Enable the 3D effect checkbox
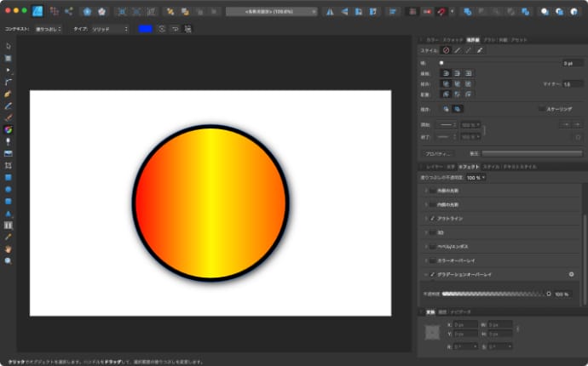The width and height of the screenshot is (588, 366). pyautogui.click(x=433, y=232)
